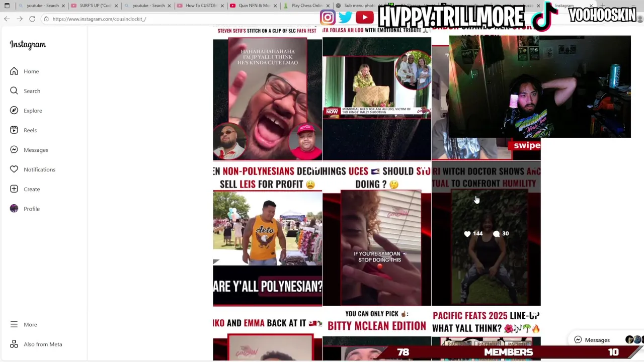Click the tab actions icon in the browser's top-left corner
The image size is (644, 362).
click(7, 6)
